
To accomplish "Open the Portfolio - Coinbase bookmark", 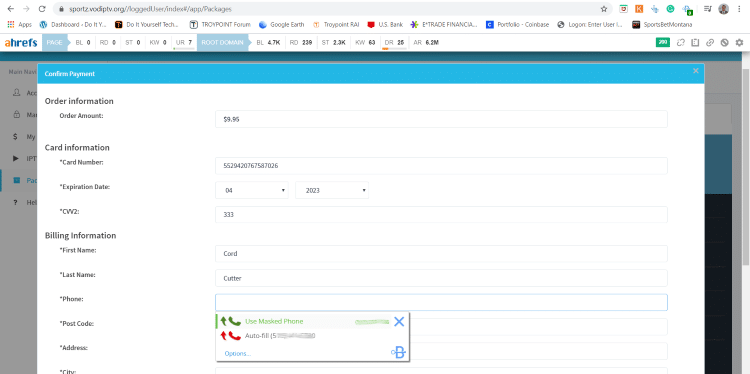I will 518,24.
